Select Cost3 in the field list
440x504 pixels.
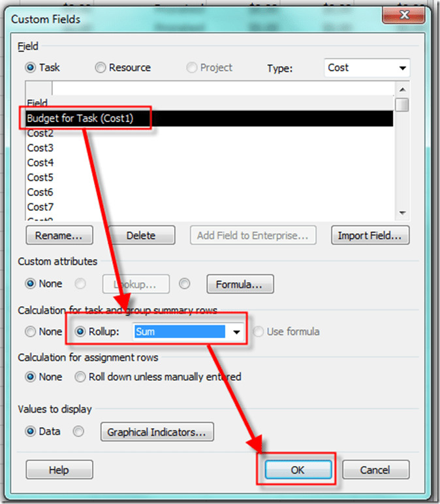click(x=40, y=148)
